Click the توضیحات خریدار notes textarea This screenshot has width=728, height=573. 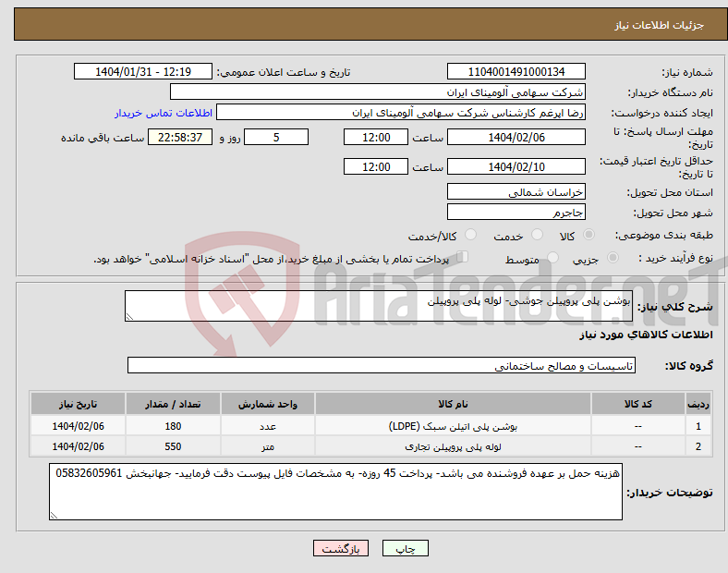pos(335,492)
